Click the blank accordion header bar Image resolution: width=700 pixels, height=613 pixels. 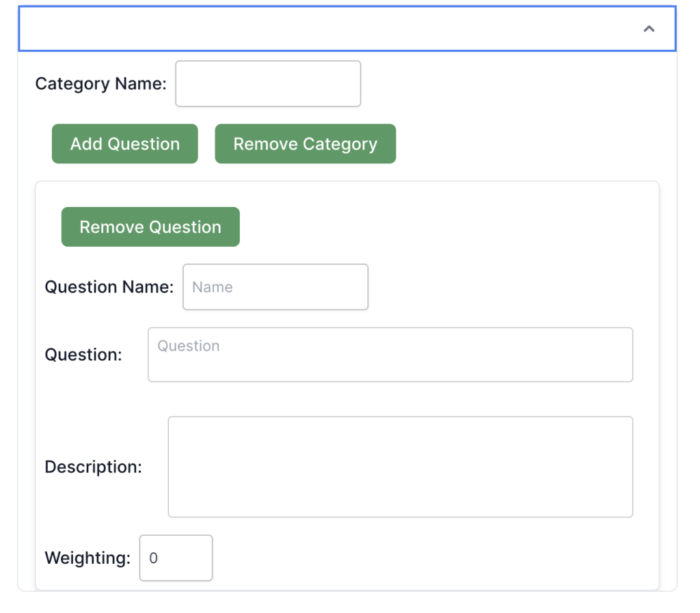[x=328, y=29]
